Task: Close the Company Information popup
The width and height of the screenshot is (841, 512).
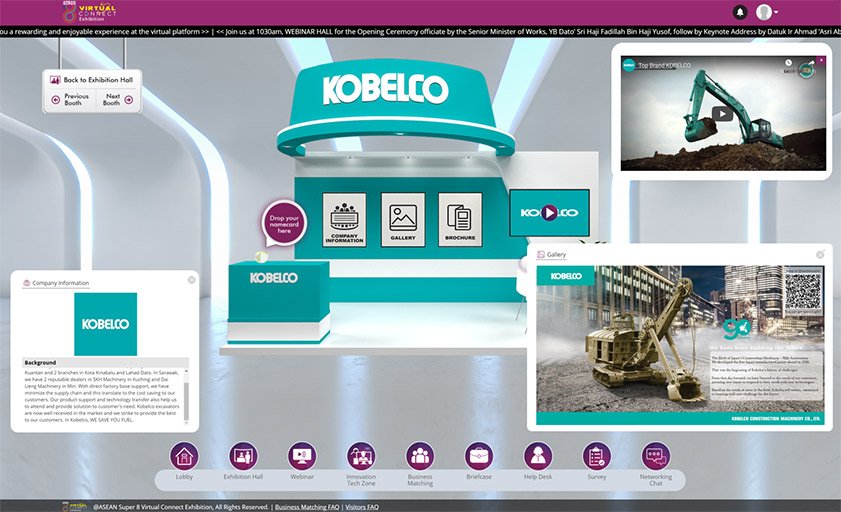Action: tap(191, 280)
